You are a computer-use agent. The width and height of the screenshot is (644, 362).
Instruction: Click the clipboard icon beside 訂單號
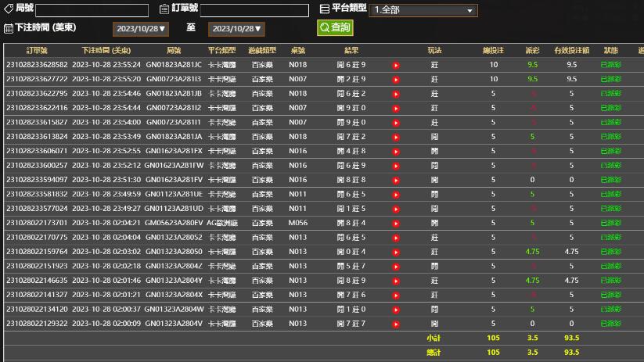pyautogui.click(x=164, y=9)
